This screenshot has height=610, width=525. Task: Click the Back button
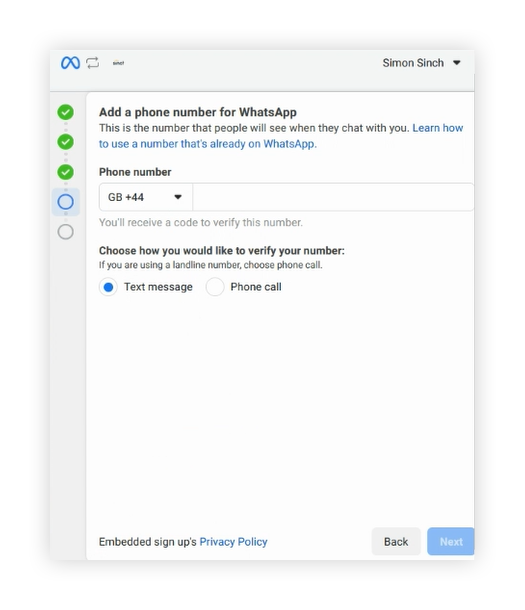tap(396, 542)
